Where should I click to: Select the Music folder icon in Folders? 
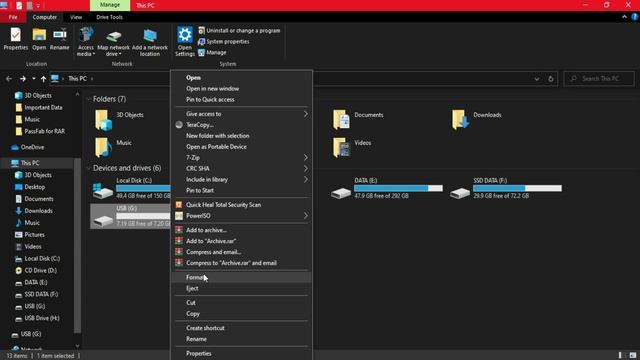(x=103, y=147)
